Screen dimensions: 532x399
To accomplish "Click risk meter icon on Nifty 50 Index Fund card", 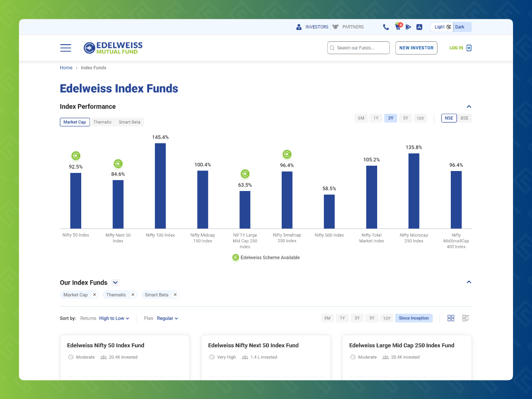I will coord(71,357).
